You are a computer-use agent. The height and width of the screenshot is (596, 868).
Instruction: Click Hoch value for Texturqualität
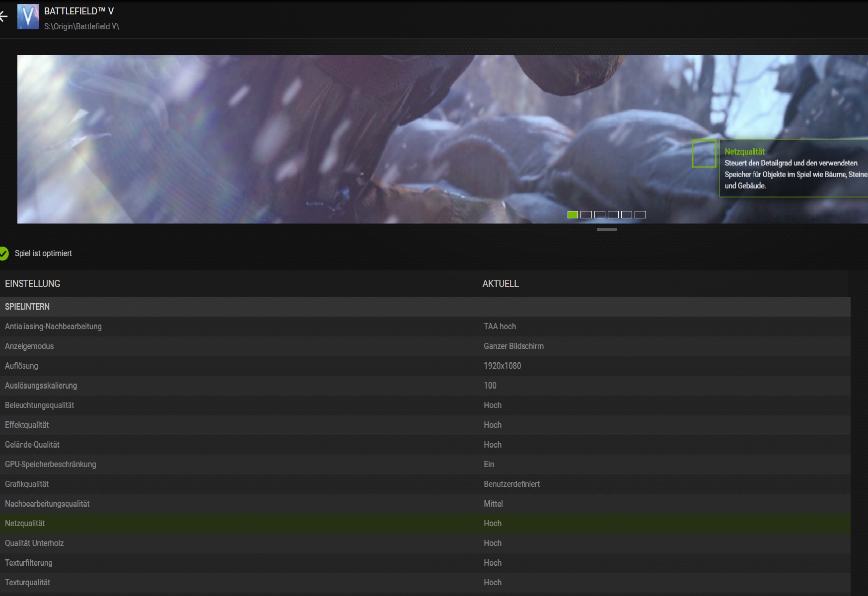coord(493,583)
